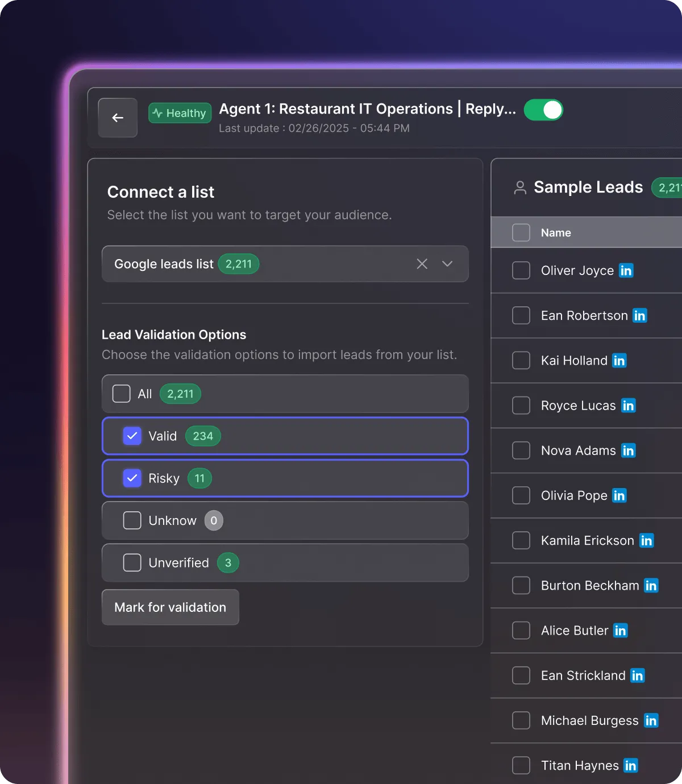Check the All 2,211 leads option
The height and width of the screenshot is (784, 682).
[x=121, y=393]
